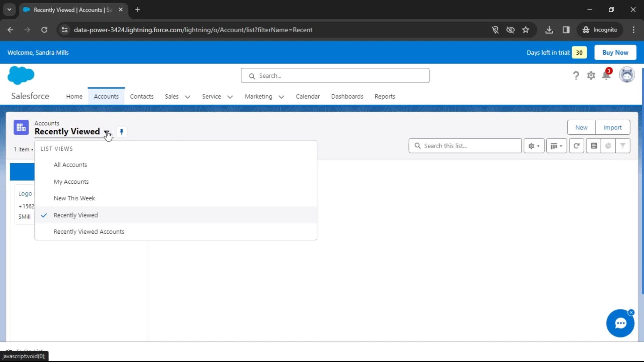This screenshot has width=644, height=362.
Task: Click the Service navigation tab label
Action: [x=211, y=97]
